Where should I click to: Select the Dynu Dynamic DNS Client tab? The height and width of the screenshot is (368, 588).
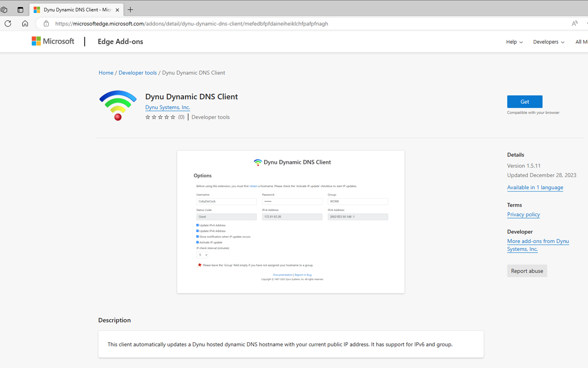point(76,10)
